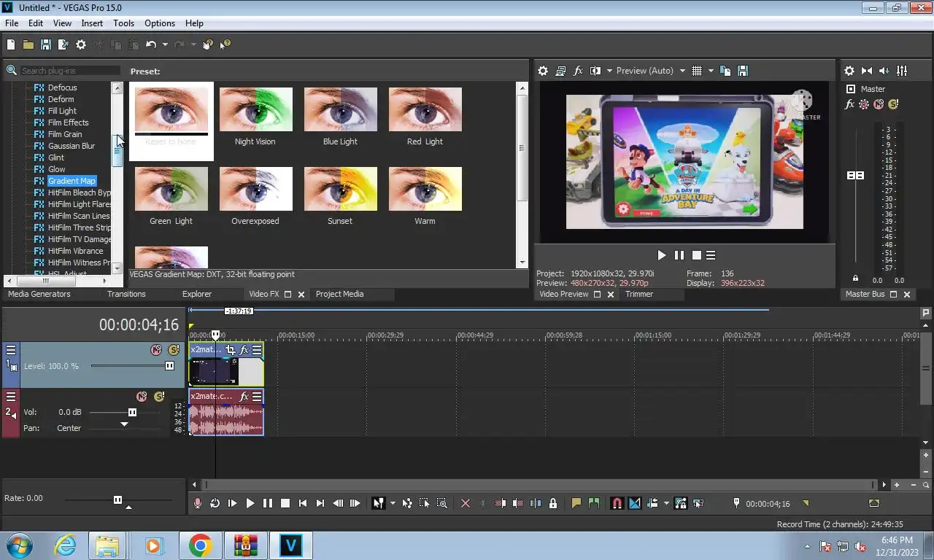
Task: Click the Overlays grid icon in preview
Action: coord(697,71)
